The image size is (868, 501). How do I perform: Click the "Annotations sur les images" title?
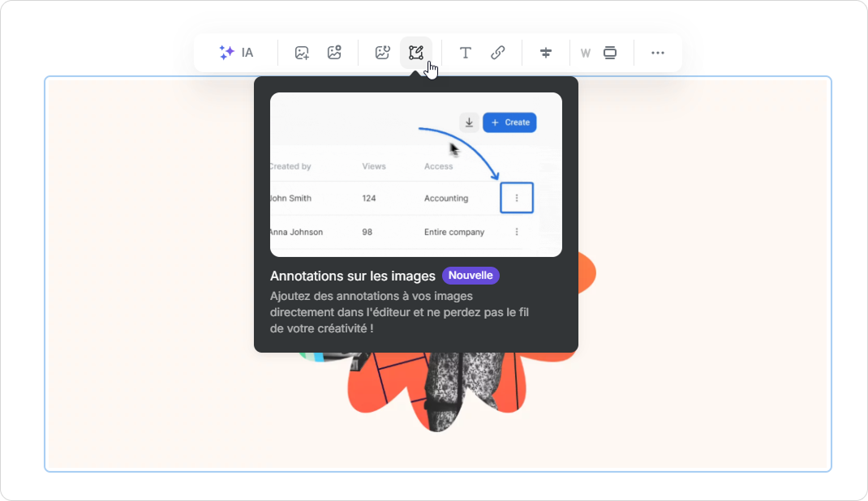tap(353, 276)
